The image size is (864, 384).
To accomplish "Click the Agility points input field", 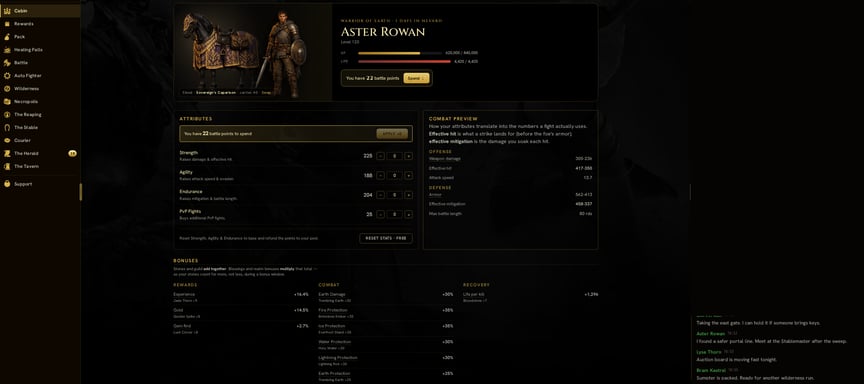I will [395, 175].
